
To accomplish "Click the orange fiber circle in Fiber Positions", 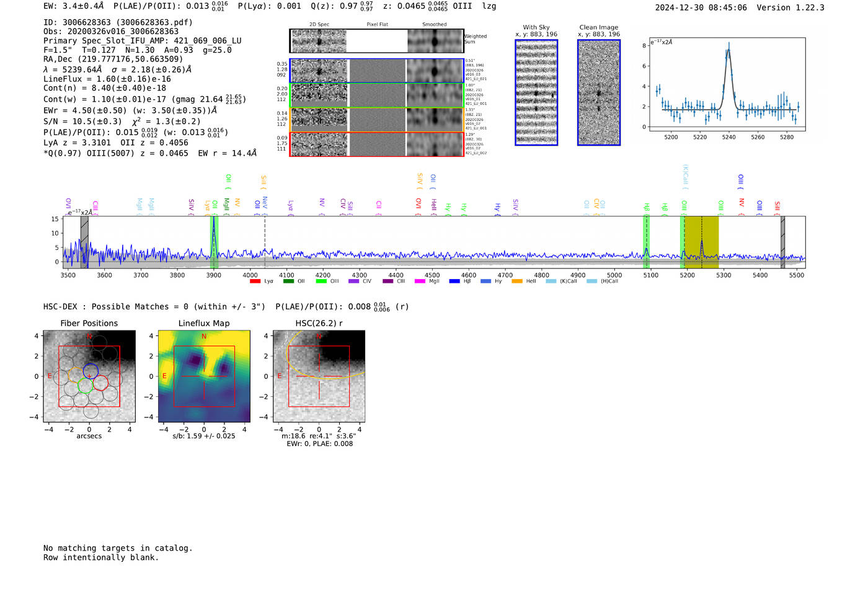I will point(75,375).
